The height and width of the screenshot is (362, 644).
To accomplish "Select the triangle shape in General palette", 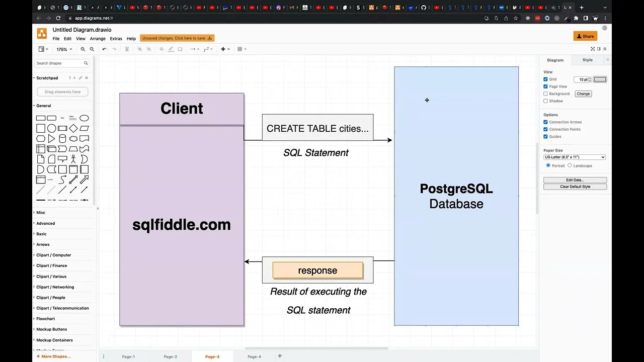I will coord(51,139).
